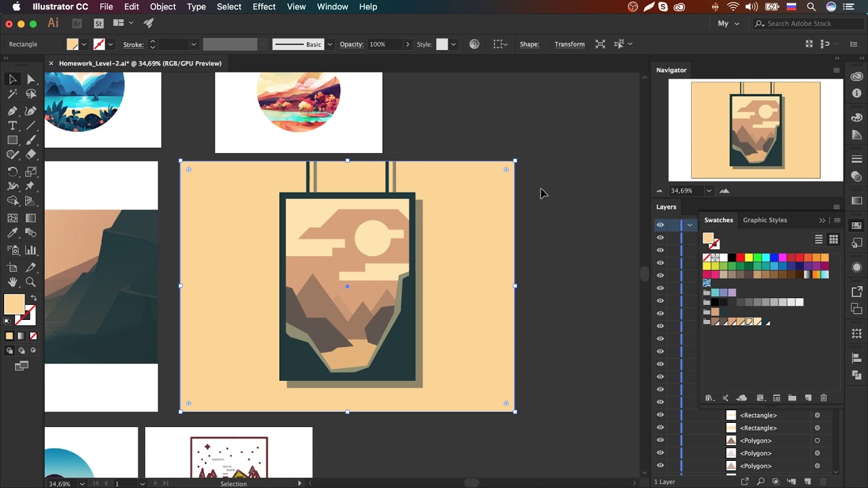
Task: Click the Navigator artwork preview thumbnail
Action: click(755, 130)
